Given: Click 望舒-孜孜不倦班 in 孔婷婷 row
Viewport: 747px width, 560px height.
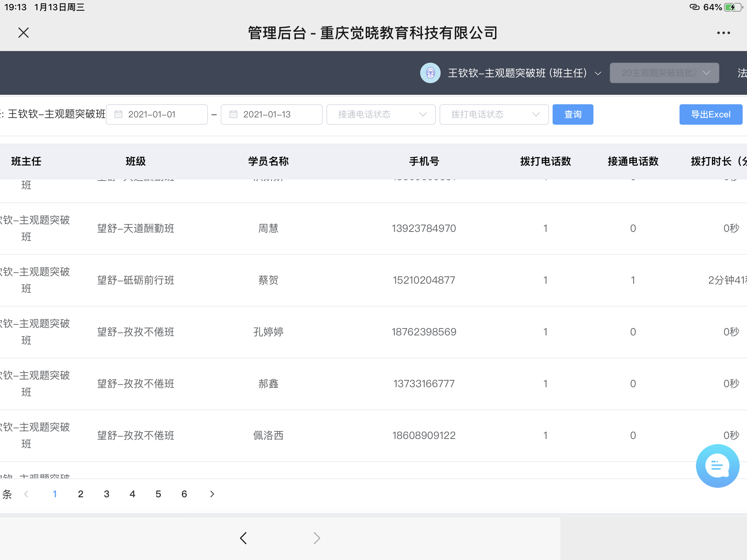Looking at the screenshot, I should pyautogui.click(x=136, y=332).
